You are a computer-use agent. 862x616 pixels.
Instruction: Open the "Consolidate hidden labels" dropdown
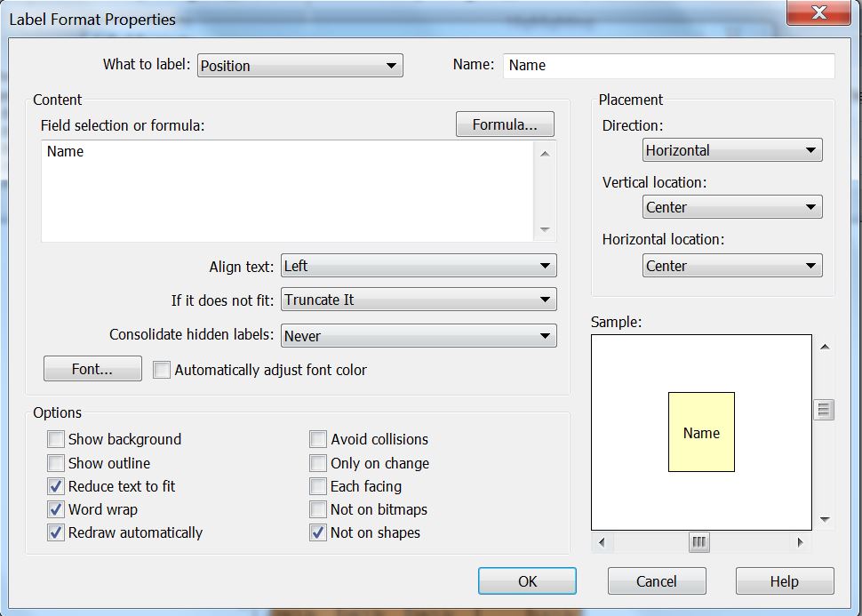(418, 335)
